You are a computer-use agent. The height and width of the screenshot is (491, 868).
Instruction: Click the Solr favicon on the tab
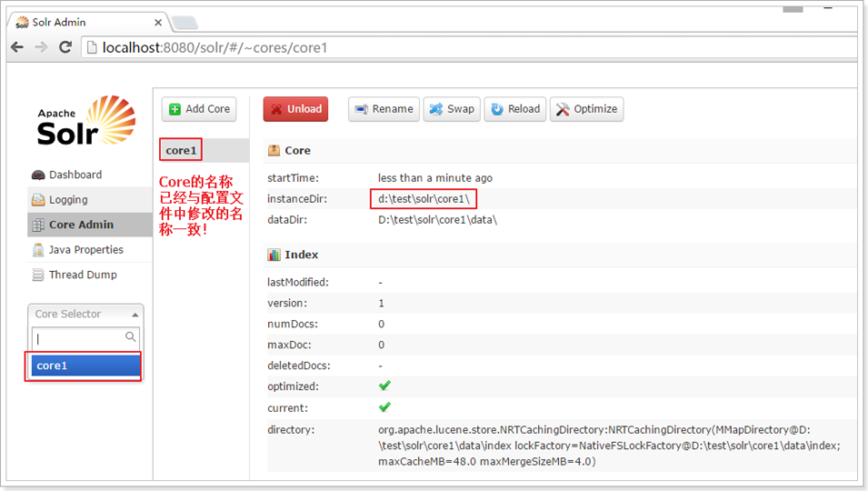click(22, 23)
